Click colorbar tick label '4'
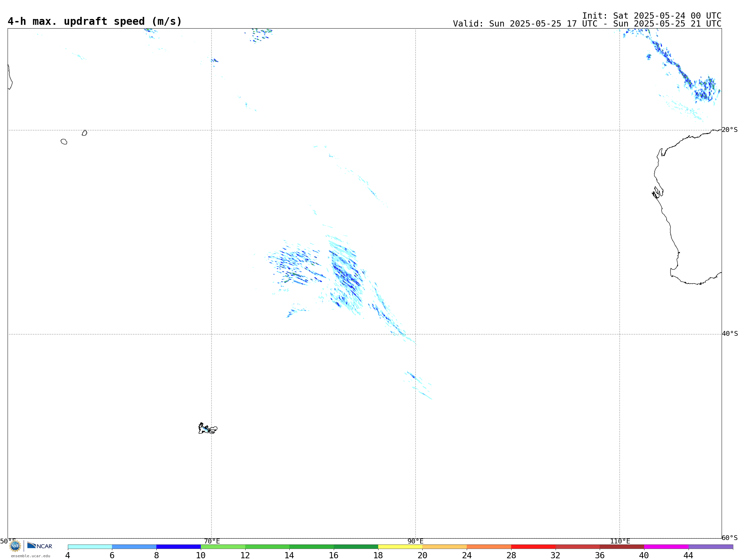 (68, 556)
